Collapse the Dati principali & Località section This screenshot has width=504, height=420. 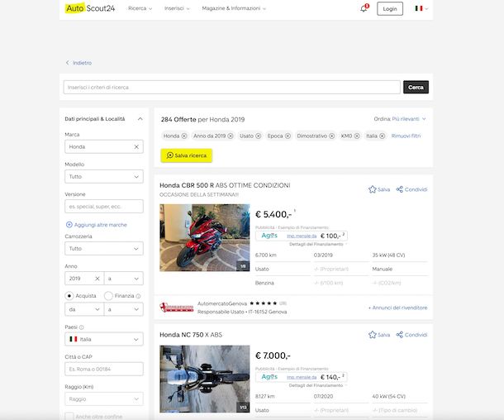pyautogui.click(x=140, y=119)
